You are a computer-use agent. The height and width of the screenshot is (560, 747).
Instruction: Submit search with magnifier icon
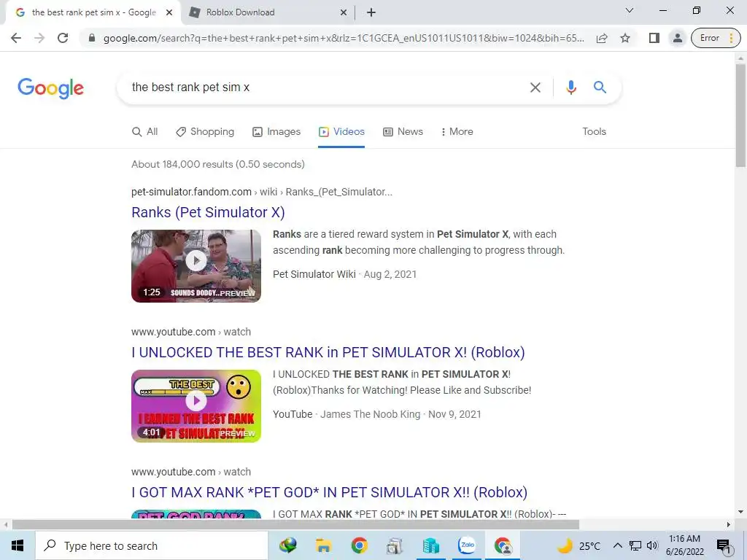600,87
